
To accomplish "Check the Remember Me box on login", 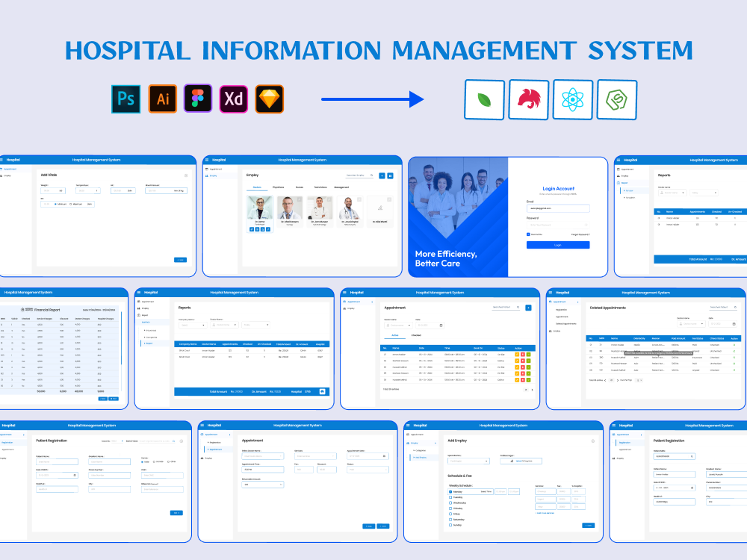I will point(528,234).
